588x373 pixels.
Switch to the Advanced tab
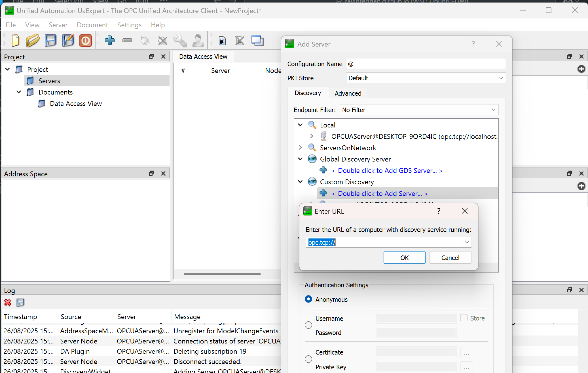point(348,93)
